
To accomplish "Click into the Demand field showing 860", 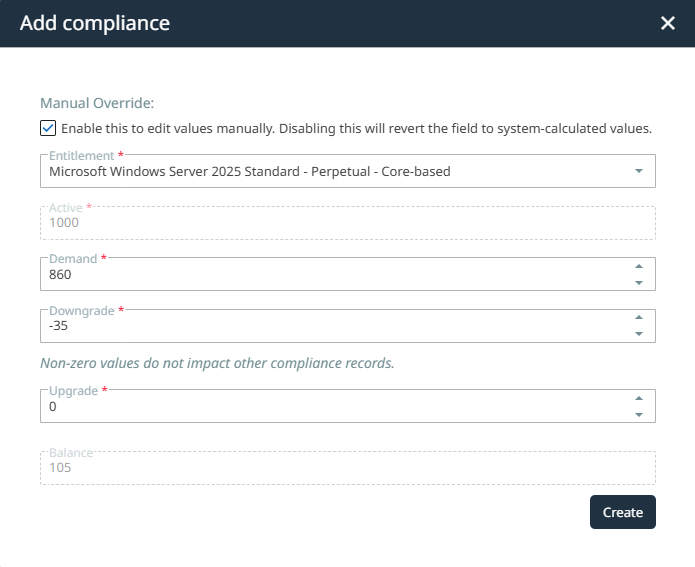I will [348, 274].
